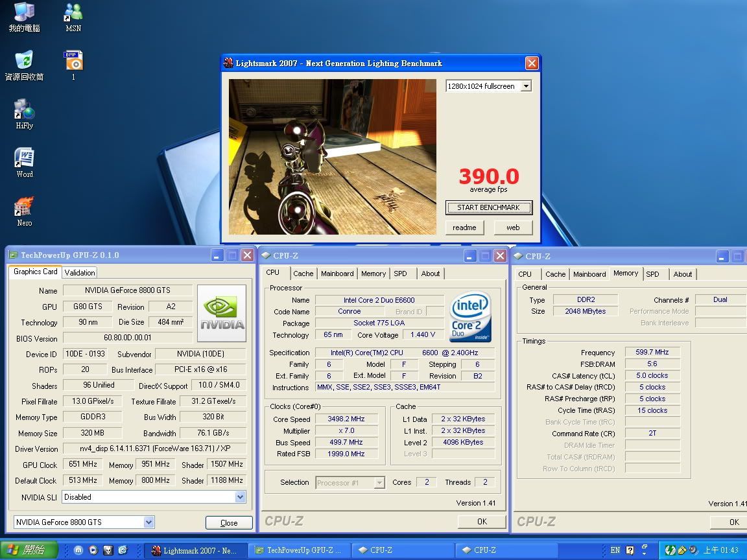Open the About tab in middle CPU-Z
The image size is (747, 560).
(430, 274)
